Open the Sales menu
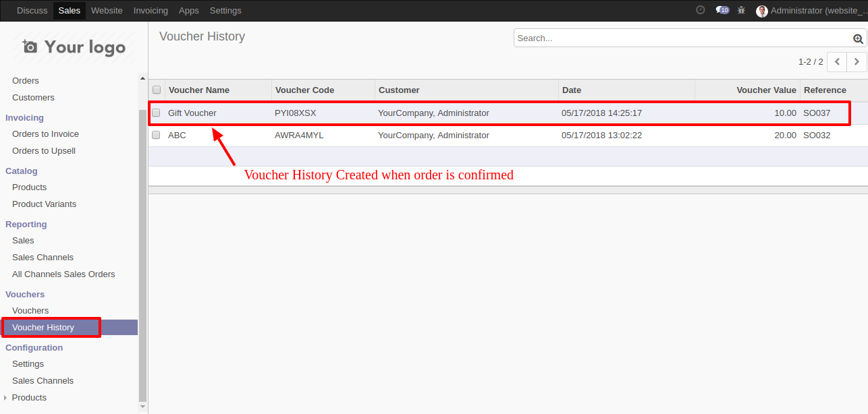The width and height of the screenshot is (868, 414). (70, 11)
